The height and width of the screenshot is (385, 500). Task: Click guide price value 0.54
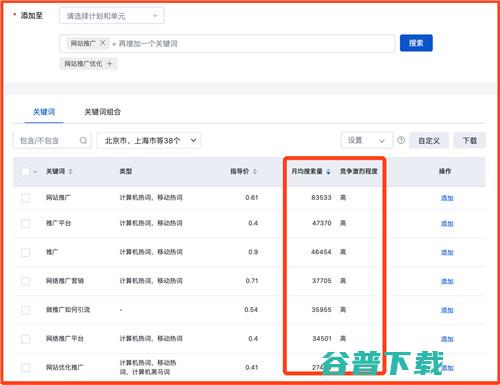(x=251, y=310)
